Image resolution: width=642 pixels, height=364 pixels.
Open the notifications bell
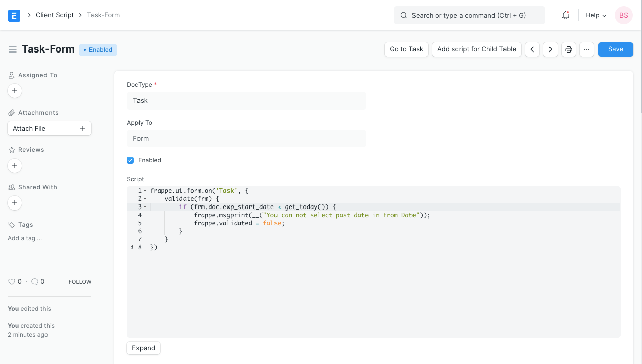tap(565, 15)
